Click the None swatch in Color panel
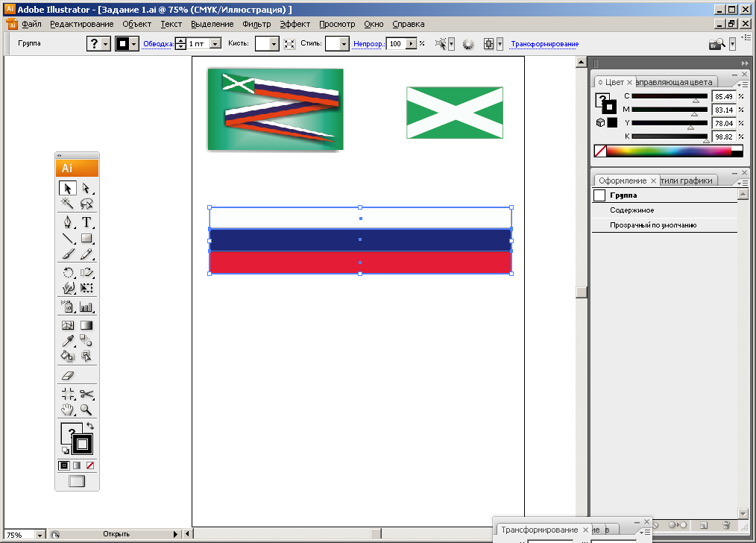Screen dimensions: 756x543 coord(600,151)
